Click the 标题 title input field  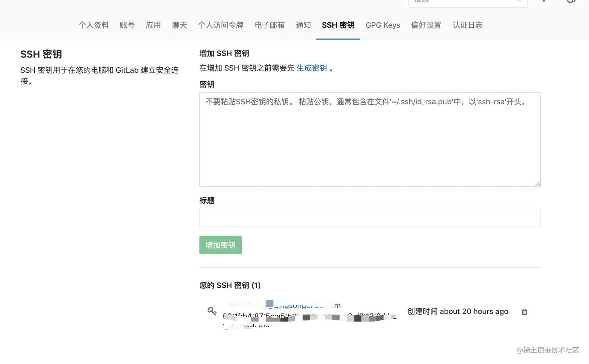click(x=369, y=218)
